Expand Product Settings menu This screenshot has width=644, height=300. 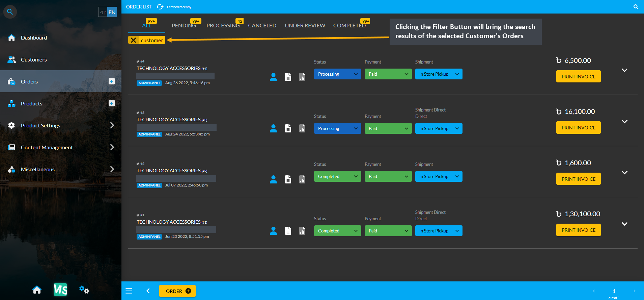[61, 125]
